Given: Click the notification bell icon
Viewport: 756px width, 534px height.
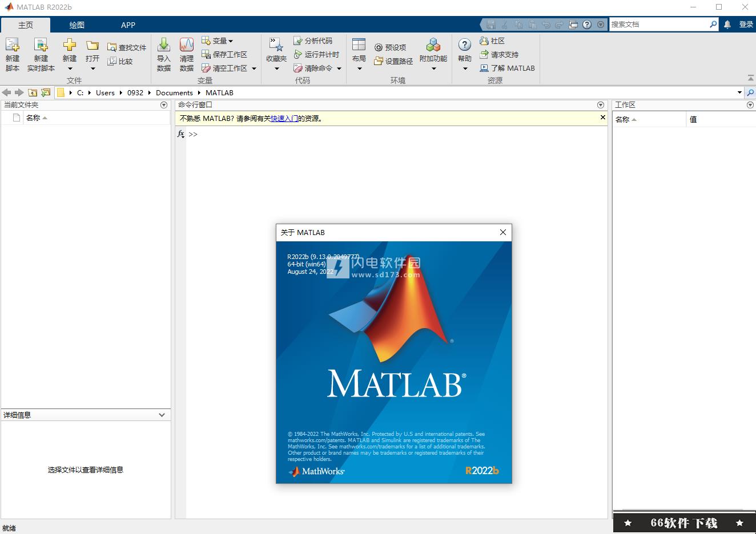Looking at the screenshot, I should pyautogui.click(x=727, y=25).
